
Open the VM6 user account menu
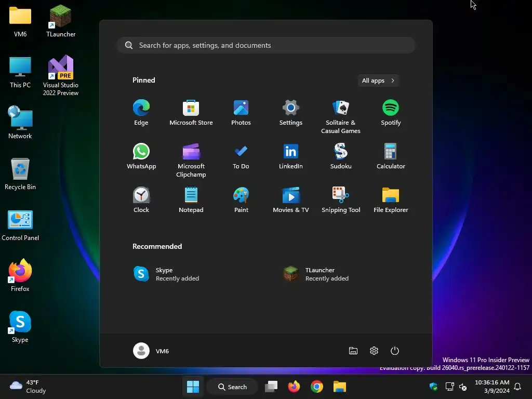(151, 351)
